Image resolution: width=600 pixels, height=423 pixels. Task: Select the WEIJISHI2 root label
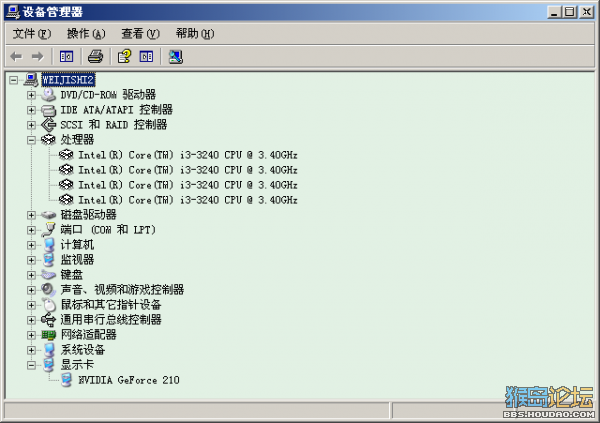68,80
